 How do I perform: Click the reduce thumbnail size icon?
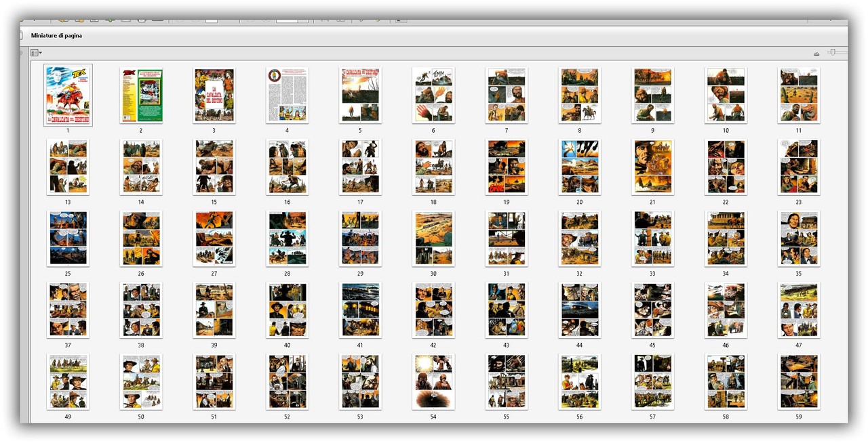pos(816,54)
